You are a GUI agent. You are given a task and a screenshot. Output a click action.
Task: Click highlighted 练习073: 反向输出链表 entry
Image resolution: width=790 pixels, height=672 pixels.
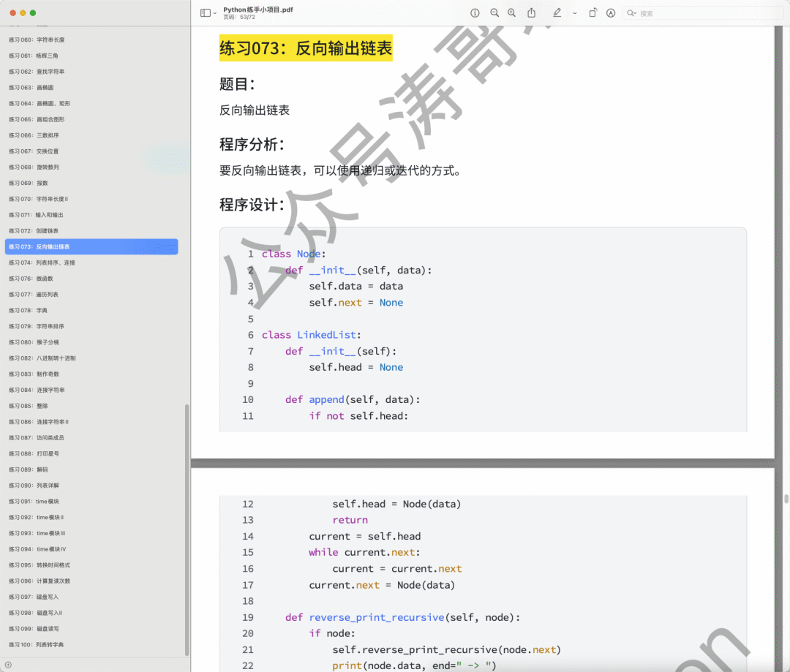(x=91, y=247)
